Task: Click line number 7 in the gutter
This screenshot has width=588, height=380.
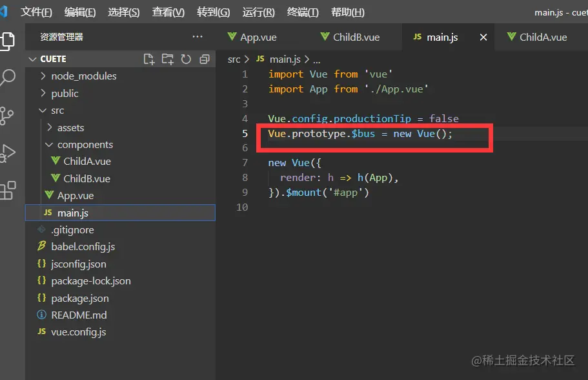Action: (245, 163)
